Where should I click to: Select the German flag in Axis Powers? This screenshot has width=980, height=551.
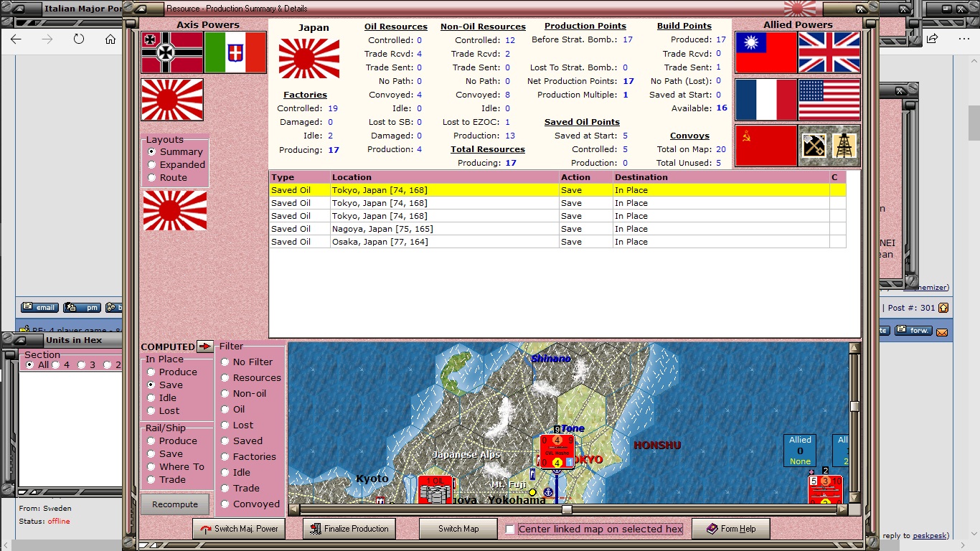click(172, 52)
